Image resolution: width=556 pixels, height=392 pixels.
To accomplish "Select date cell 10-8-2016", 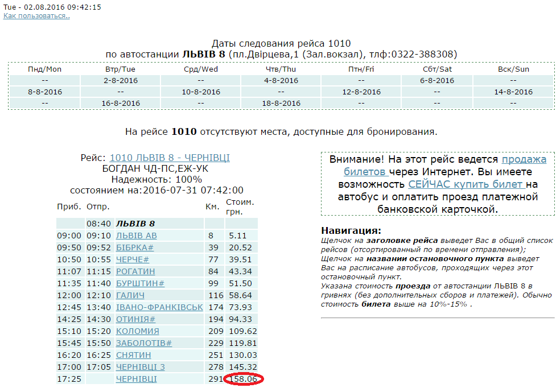I will click(201, 92).
